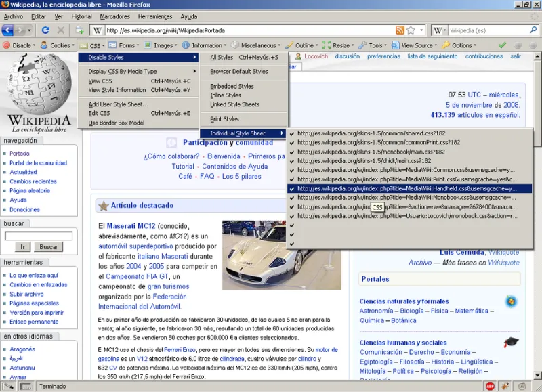Click the new tab icon beside Stop

pyautogui.click(x=79, y=30)
